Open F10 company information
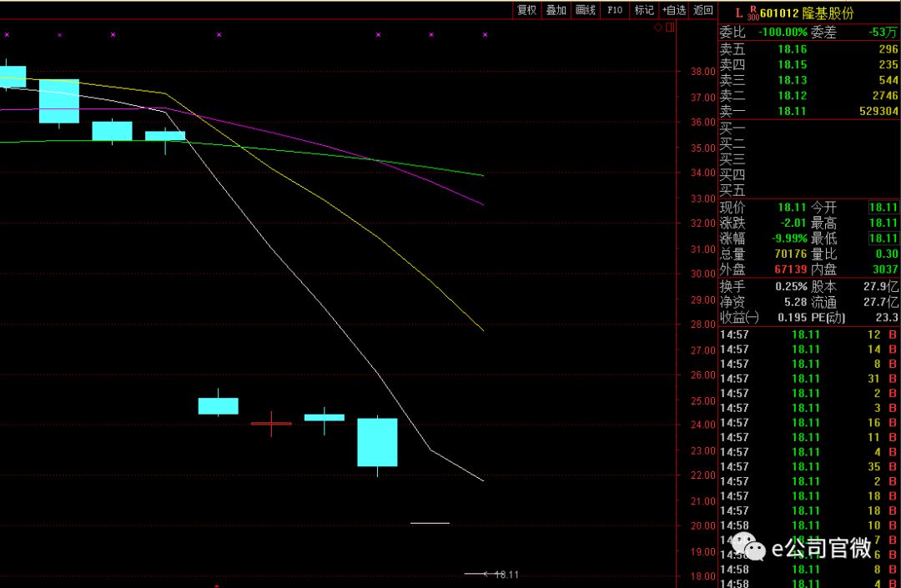The image size is (901, 588). pos(615,10)
